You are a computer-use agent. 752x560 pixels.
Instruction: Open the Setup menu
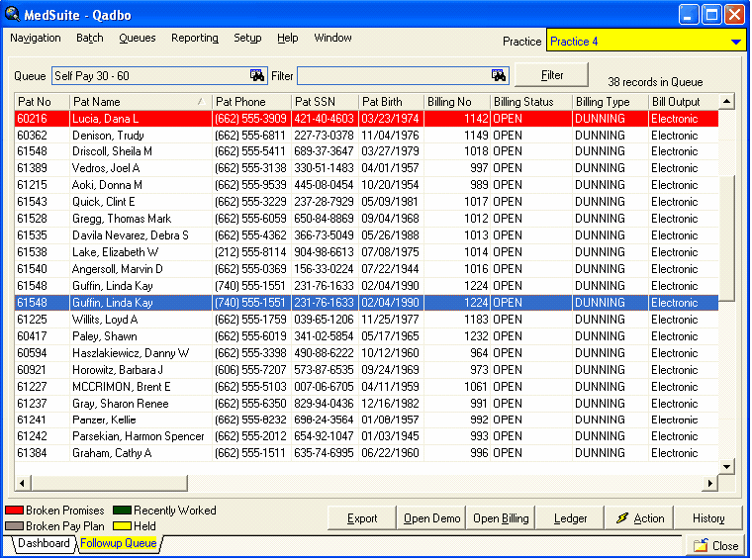point(247,38)
